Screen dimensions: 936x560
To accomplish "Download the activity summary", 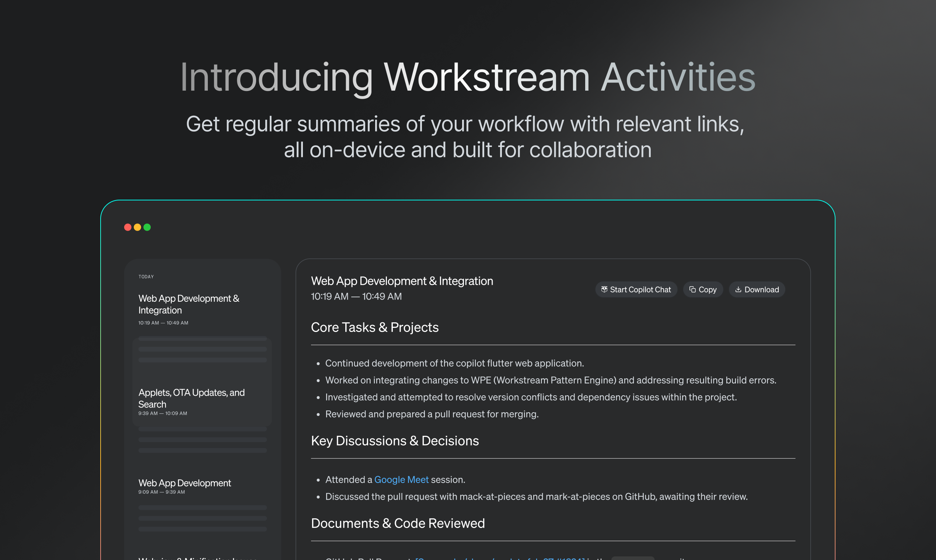I will point(757,290).
